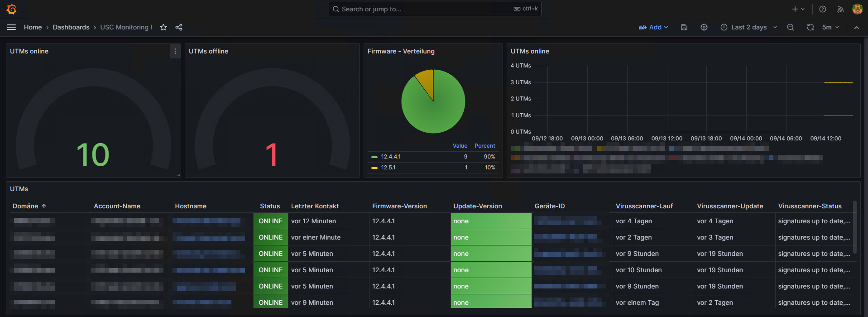
Task: Toggle the 12.5.1 legend series
Action: (x=388, y=168)
